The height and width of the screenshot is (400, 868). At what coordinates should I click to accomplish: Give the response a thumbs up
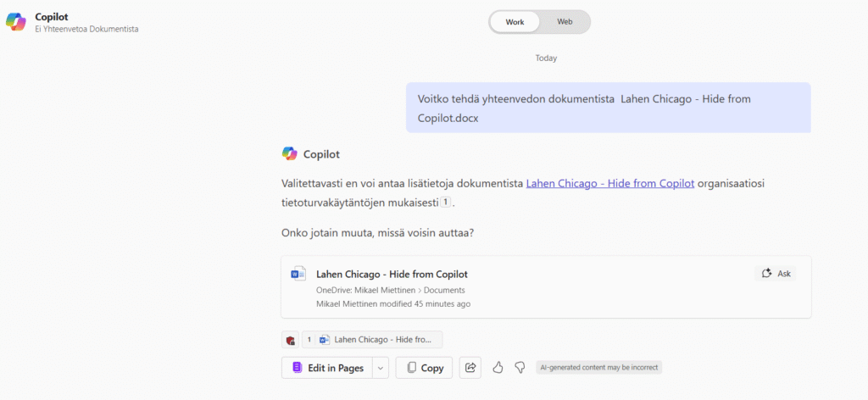(x=498, y=367)
